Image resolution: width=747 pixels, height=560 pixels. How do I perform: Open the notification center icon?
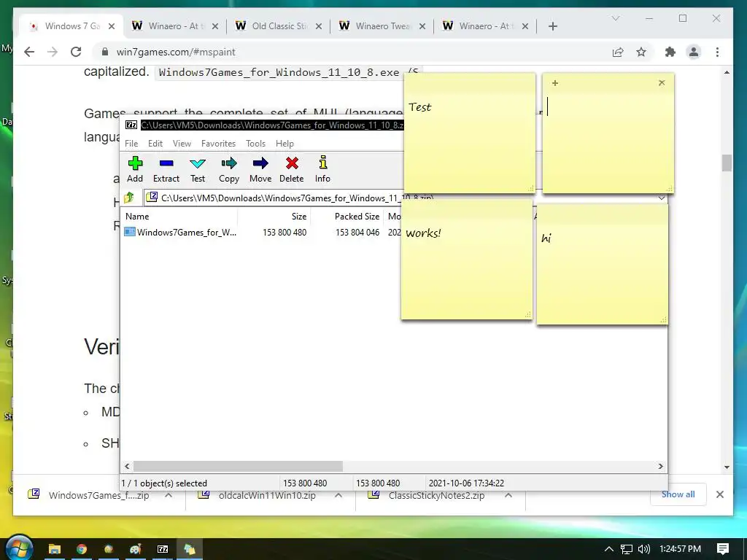pos(723,549)
